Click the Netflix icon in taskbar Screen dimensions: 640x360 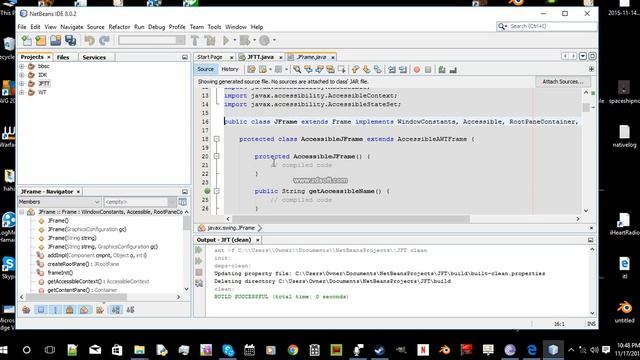point(423,350)
